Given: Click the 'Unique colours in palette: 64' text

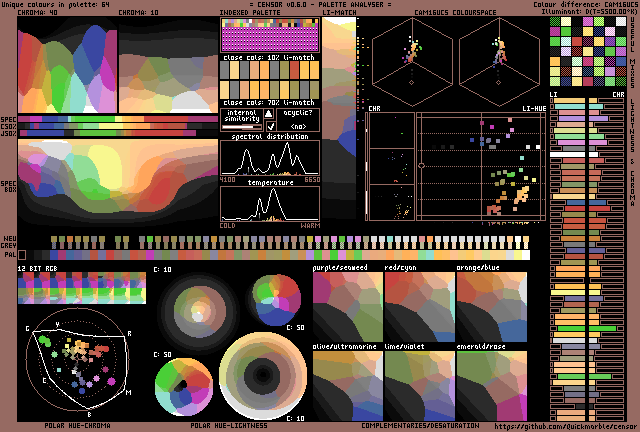Looking at the screenshot, I should point(56,4).
